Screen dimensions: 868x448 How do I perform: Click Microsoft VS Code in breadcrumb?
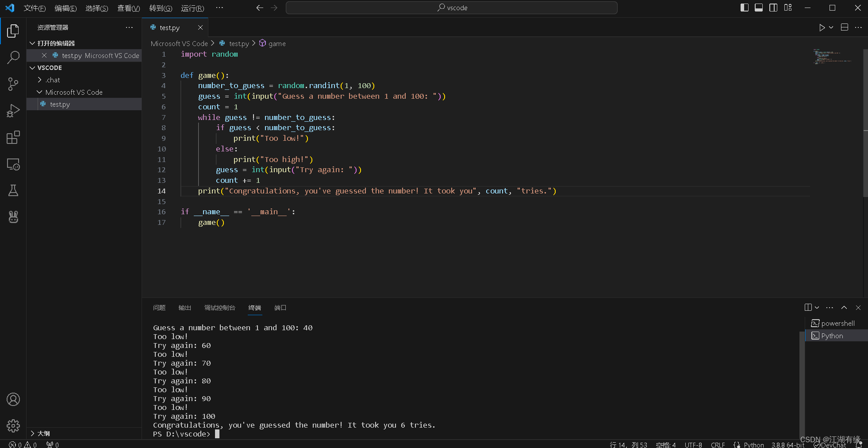coord(179,43)
